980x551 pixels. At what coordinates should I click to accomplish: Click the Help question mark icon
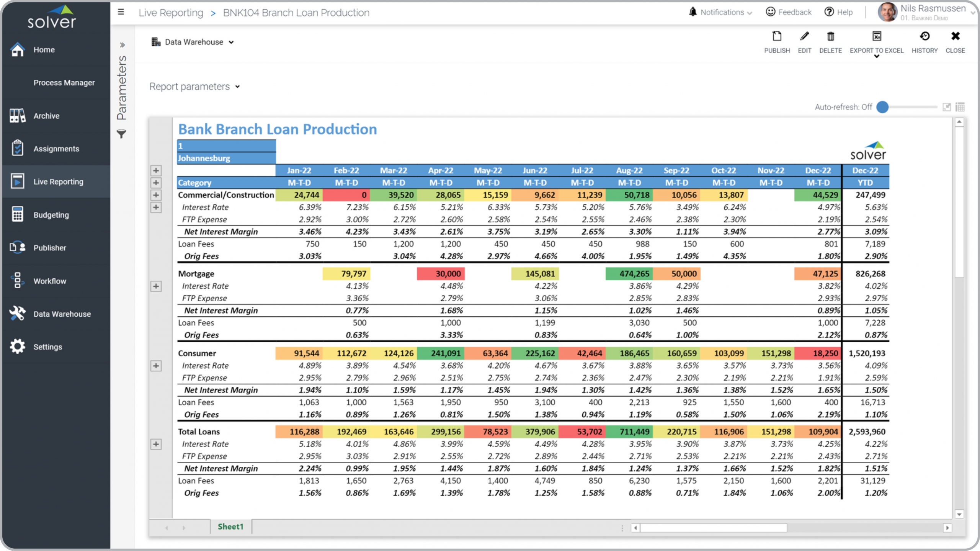pos(829,12)
